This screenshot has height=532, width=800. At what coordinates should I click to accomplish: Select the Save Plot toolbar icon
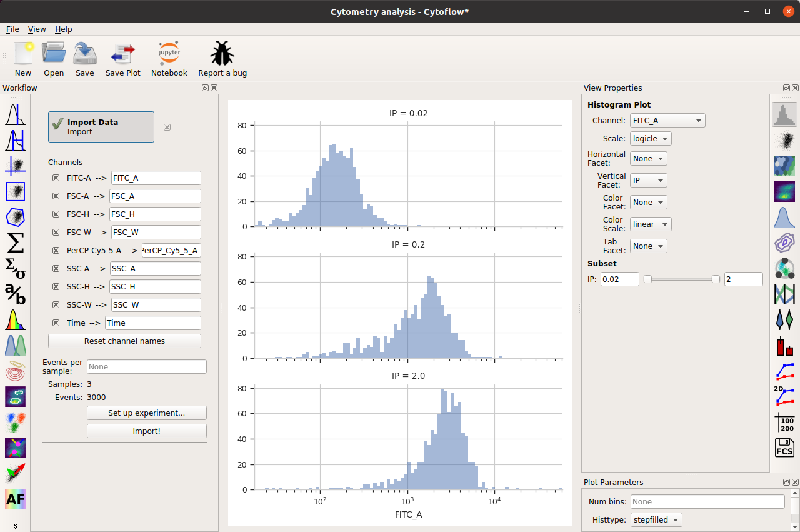coord(123,59)
